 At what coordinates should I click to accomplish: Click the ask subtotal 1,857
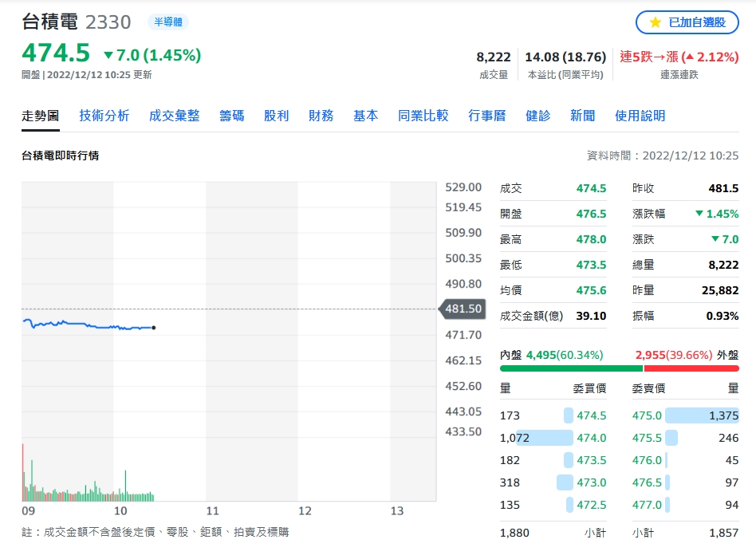(723, 533)
